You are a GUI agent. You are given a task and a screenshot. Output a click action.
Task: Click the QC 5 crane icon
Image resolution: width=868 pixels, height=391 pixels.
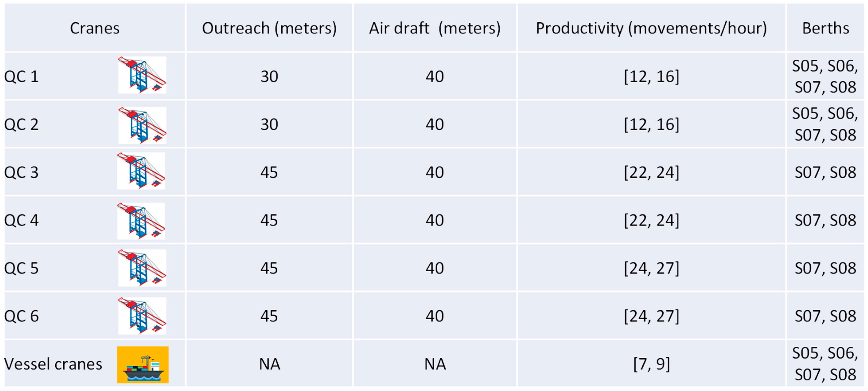(142, 268)
